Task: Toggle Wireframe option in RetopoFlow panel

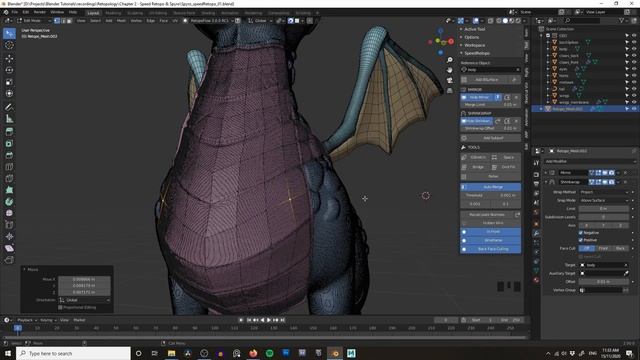Action: (x=491, y=240)
